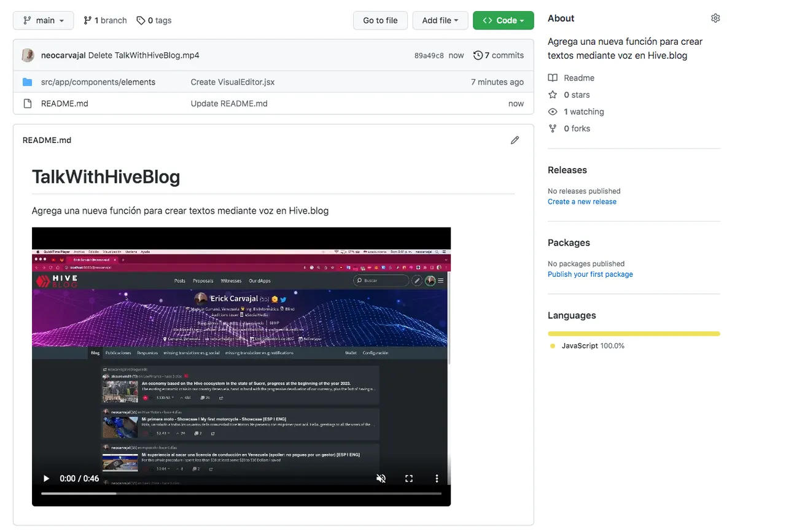786x532 pixels.
Task: Open JavaScript 100.0% language link
Action: [x=587, y=346]
